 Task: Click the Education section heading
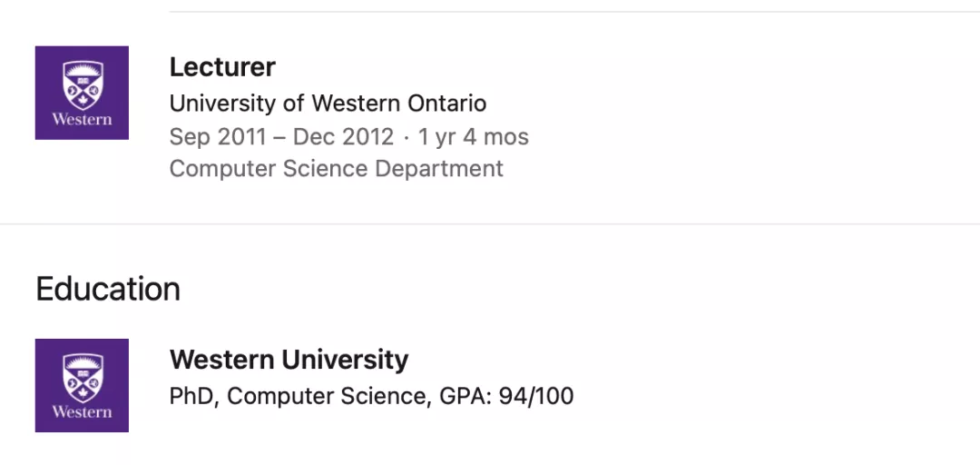108,289
